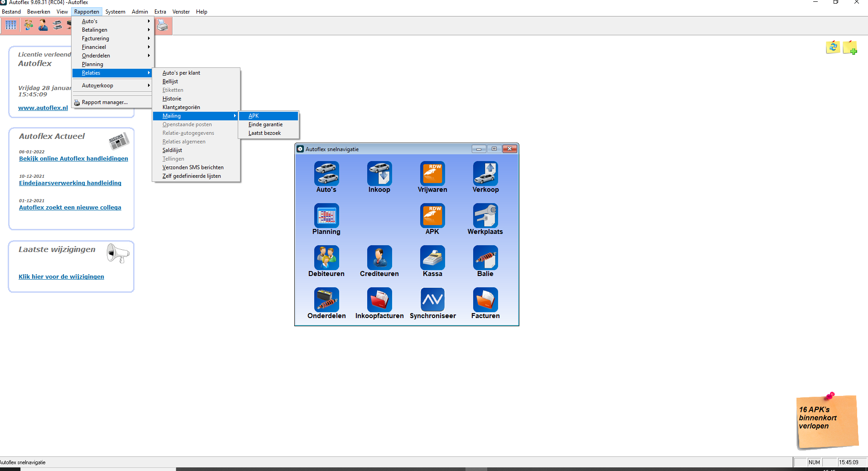Choose Auto's per klant report
Viewport: 868px width, 471px height.
point(196,73)
